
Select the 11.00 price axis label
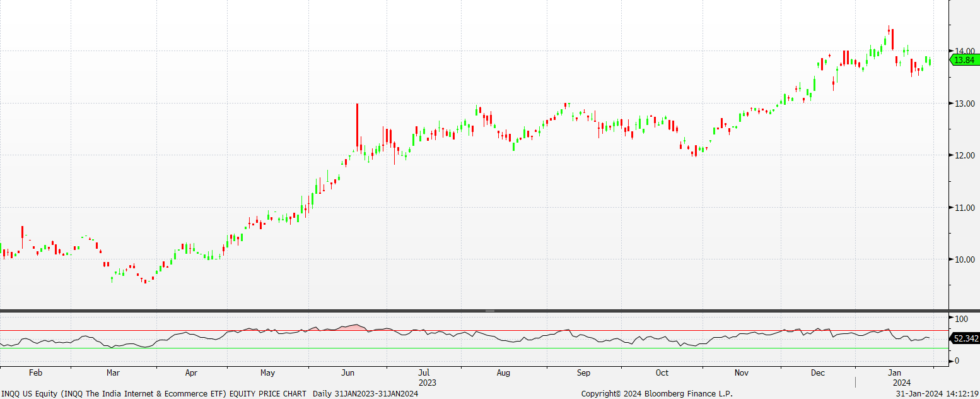965,208
